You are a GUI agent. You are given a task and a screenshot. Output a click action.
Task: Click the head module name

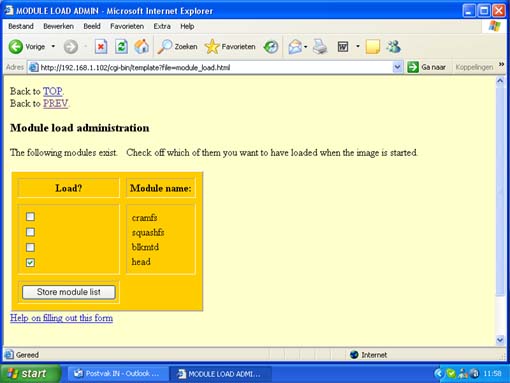coord(141,262)
